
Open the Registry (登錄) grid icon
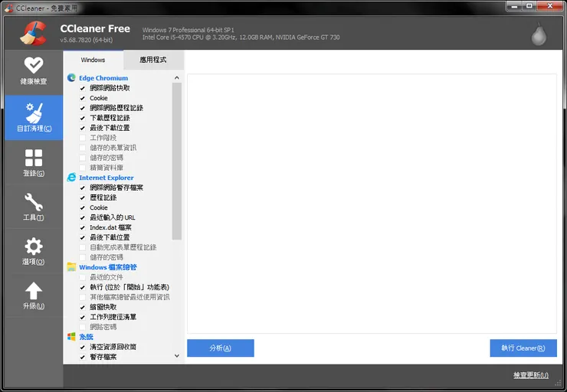click(34, 158)
